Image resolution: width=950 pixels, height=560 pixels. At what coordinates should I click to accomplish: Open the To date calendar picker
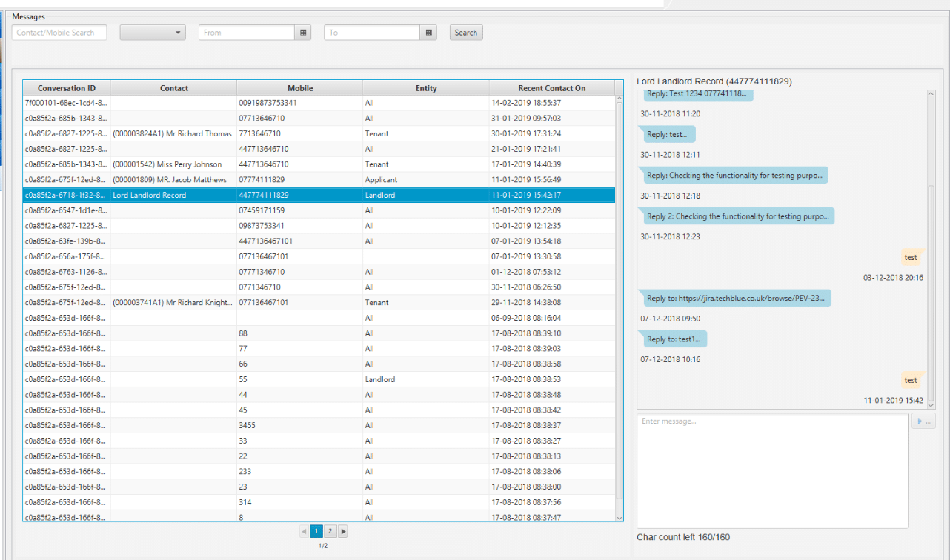(429, 33)
